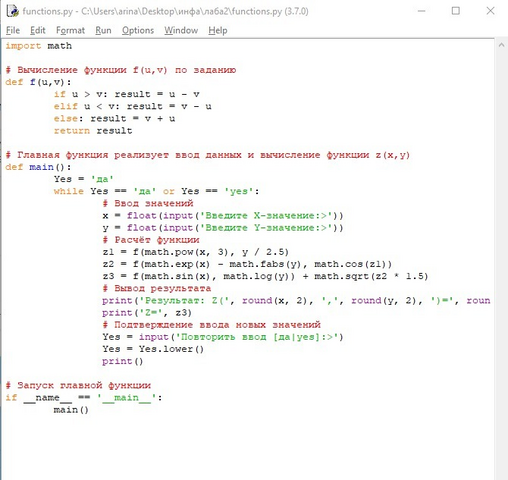Click the scrollbar up arrow
This screenshot has height=480, width=508.
click(501, 45)
